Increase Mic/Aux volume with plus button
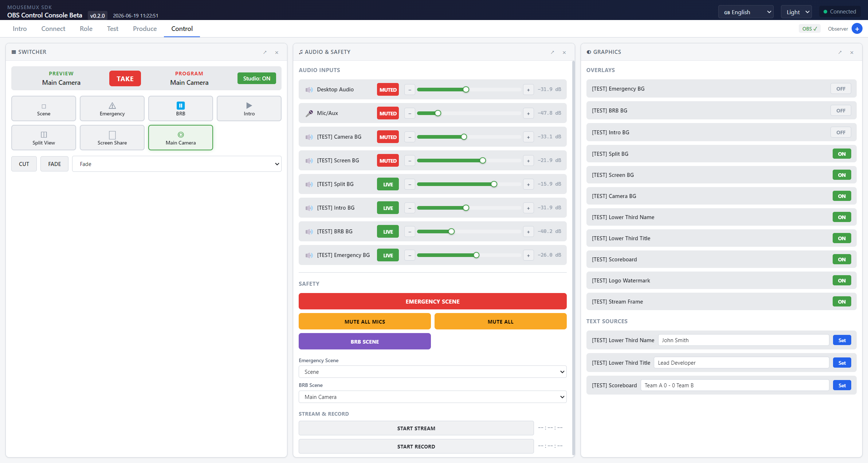Screen dimensions: 868x463 [x=528, y=113]
